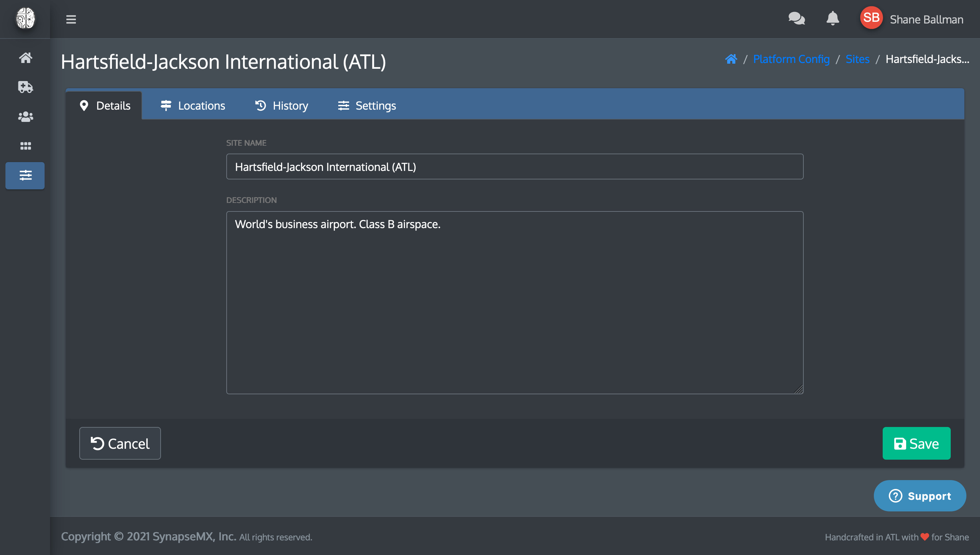Switch to the Locations tab
Viewport: 980px width, 555px height.
click(192, 106)
